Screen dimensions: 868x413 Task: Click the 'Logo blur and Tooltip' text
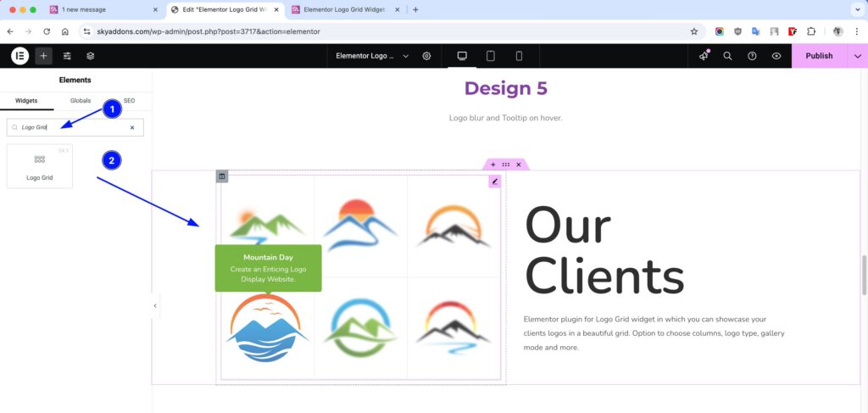(x=506, y=118)
